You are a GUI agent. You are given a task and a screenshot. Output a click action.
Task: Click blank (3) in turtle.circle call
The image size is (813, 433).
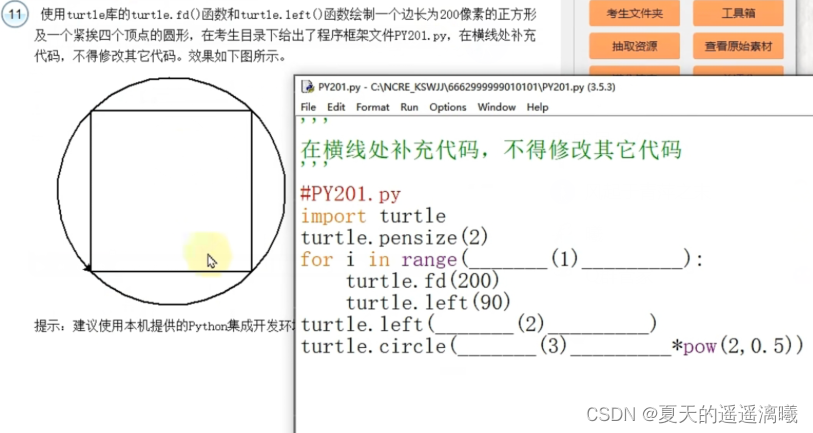pyautogui.click(x=564, y=346)
